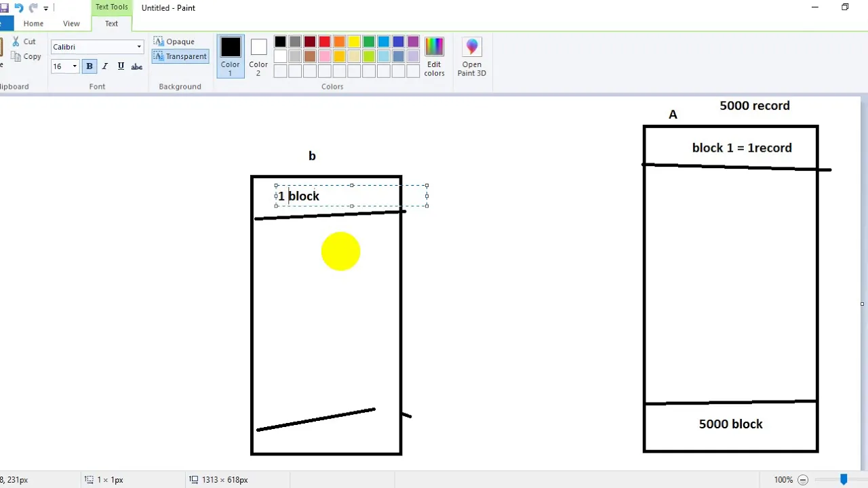Pick the gold color swatch
This screenshot has height=488, width=868.
(x=339, y=56)
